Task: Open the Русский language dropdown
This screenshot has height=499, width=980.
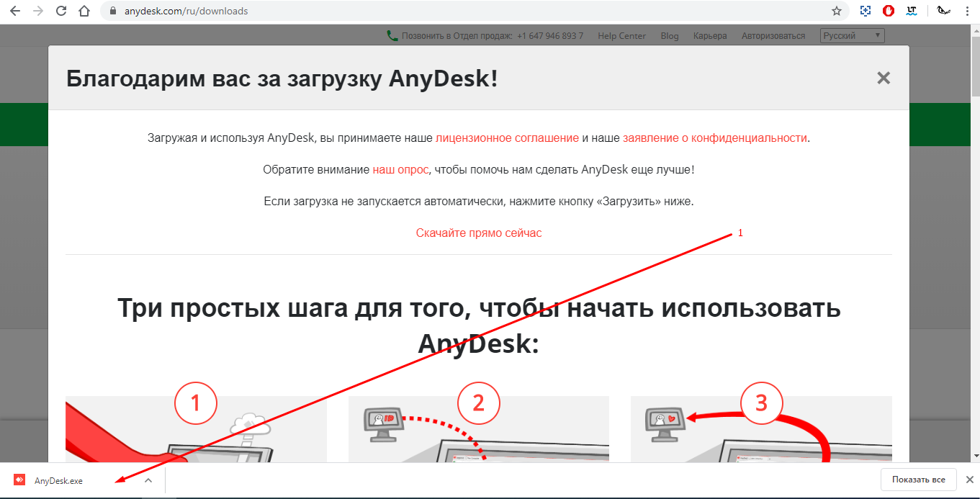Action: pyautogui.click(x=852, y=35)
